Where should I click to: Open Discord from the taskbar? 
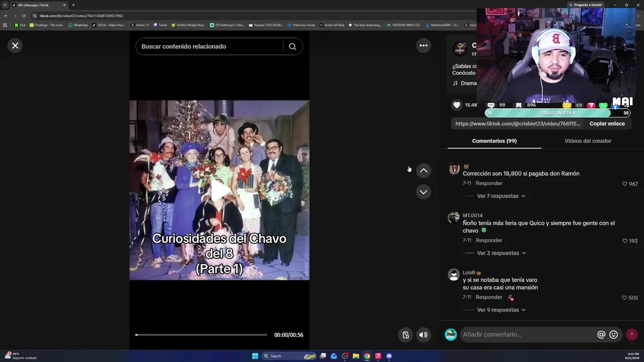(389, 356)
